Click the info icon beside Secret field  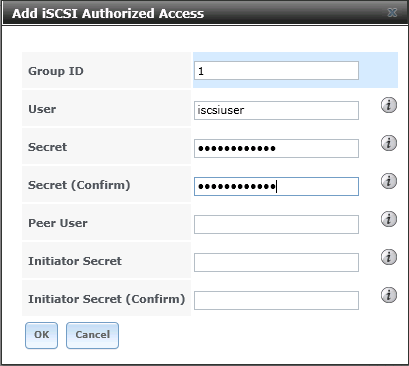389,143
